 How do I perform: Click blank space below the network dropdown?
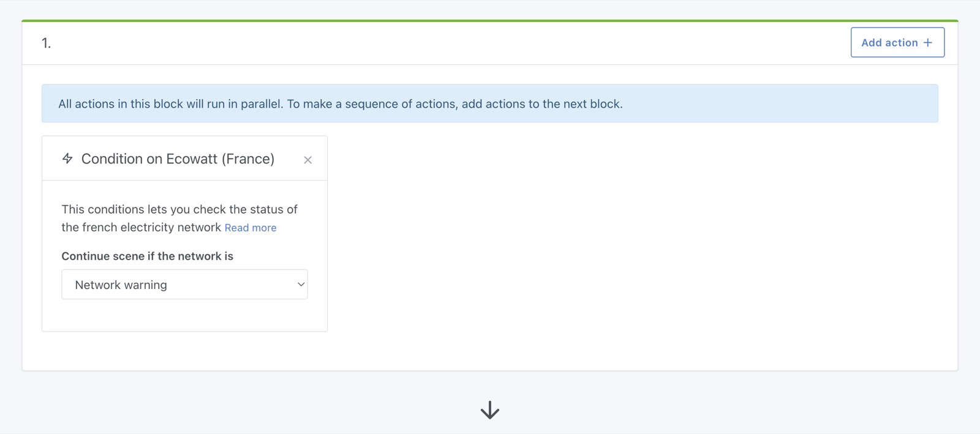pyautogui.click(x=184, y=315)
